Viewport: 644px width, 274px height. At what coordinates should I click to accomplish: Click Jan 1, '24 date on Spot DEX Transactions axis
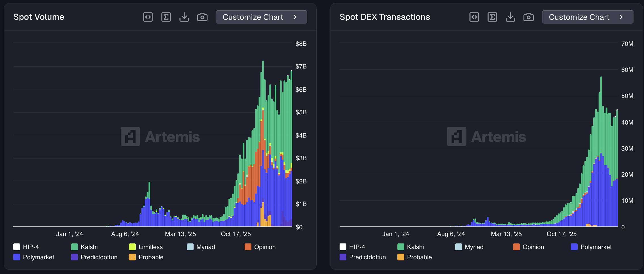click(x=396, y=234)
